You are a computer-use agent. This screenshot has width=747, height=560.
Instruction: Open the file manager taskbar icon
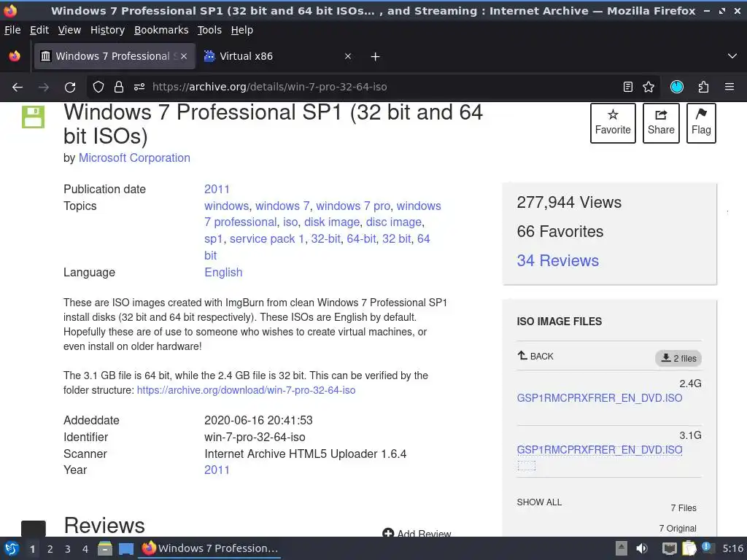pos(105,548)
